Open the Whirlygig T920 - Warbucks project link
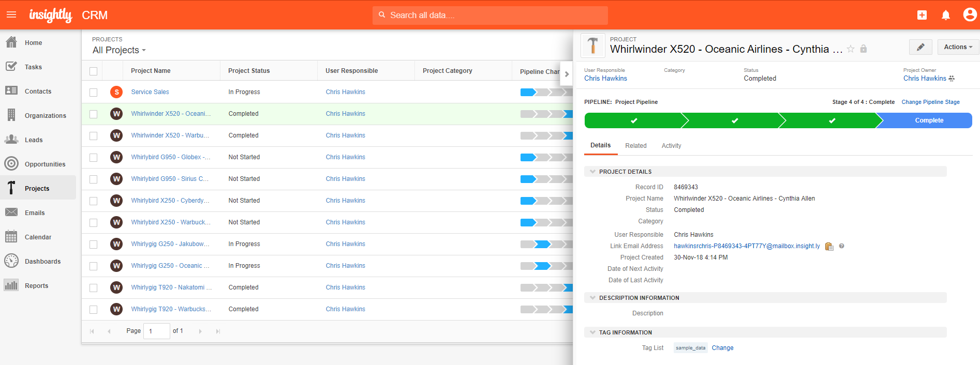 [171, 309]
